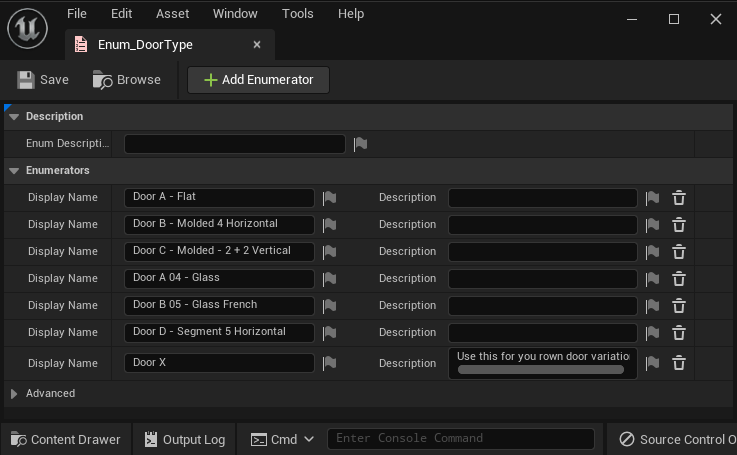Click Source Control status button
The image size is (737, 455).
coord(676,439)
